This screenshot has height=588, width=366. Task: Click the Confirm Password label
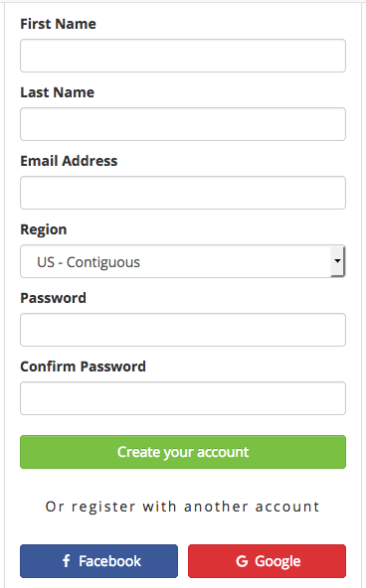coord(83,367)
